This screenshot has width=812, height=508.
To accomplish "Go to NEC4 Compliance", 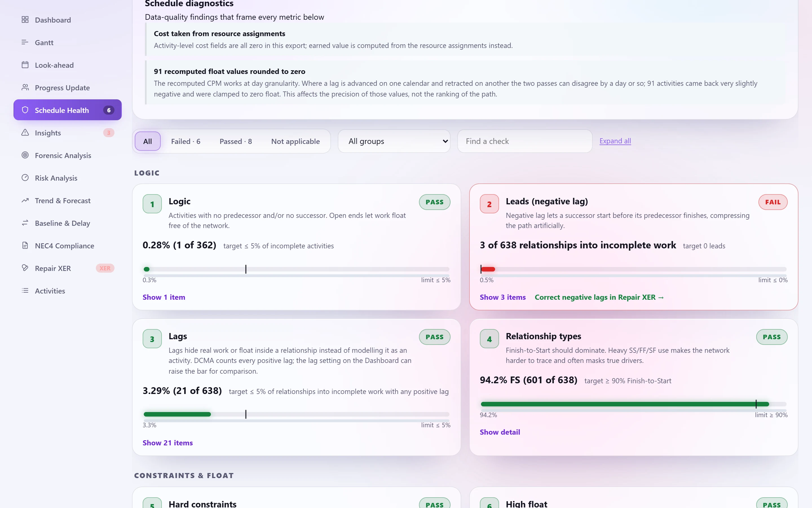I will click(x=67, y=246).
